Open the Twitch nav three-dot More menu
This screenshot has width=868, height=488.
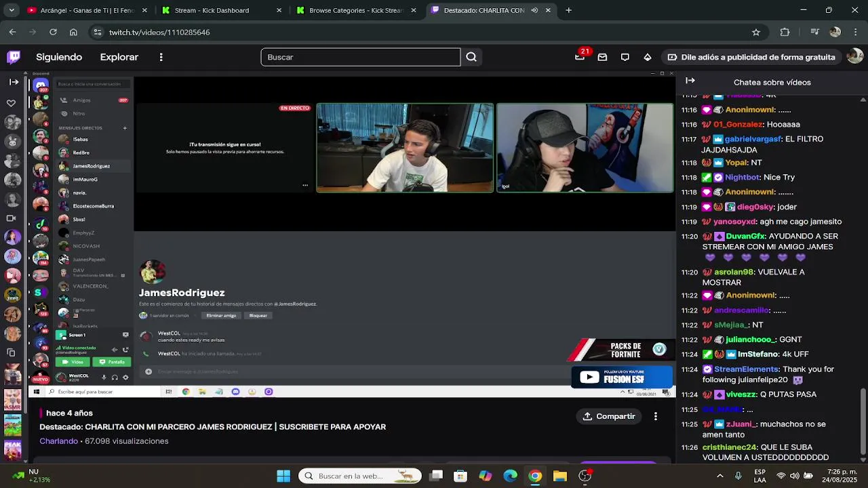point(161,57)
